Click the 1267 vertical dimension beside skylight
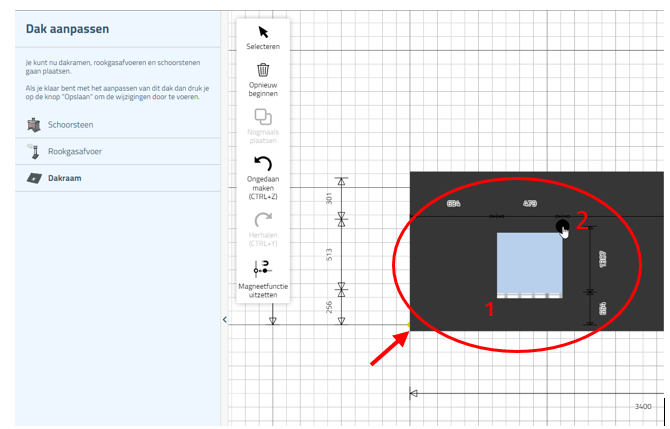 (603, 258)
